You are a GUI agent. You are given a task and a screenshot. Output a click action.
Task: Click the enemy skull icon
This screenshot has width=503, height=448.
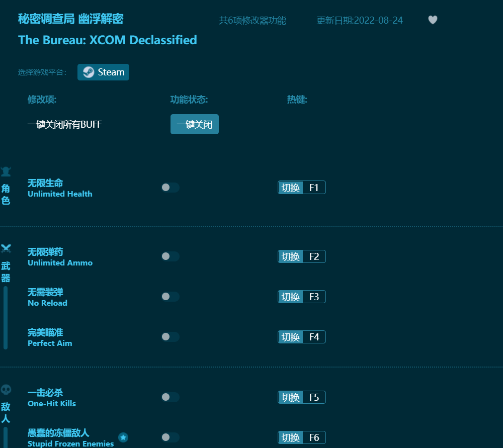point(6,390)
